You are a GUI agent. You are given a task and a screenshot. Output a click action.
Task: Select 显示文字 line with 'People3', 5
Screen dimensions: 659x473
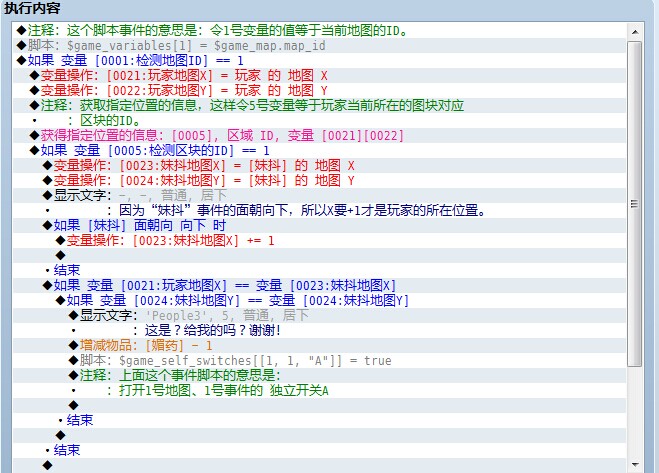[319, 316]
